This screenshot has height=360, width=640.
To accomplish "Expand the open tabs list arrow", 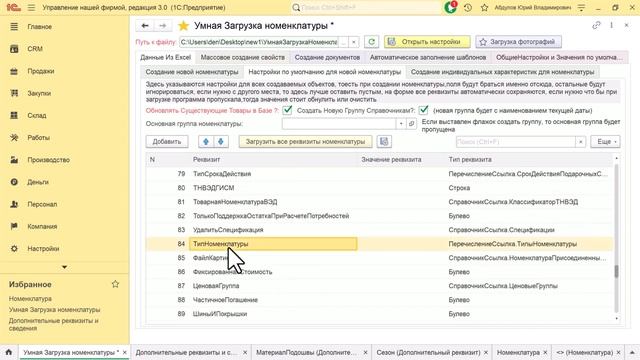I will pyautogui.click(x=632, y=352).
